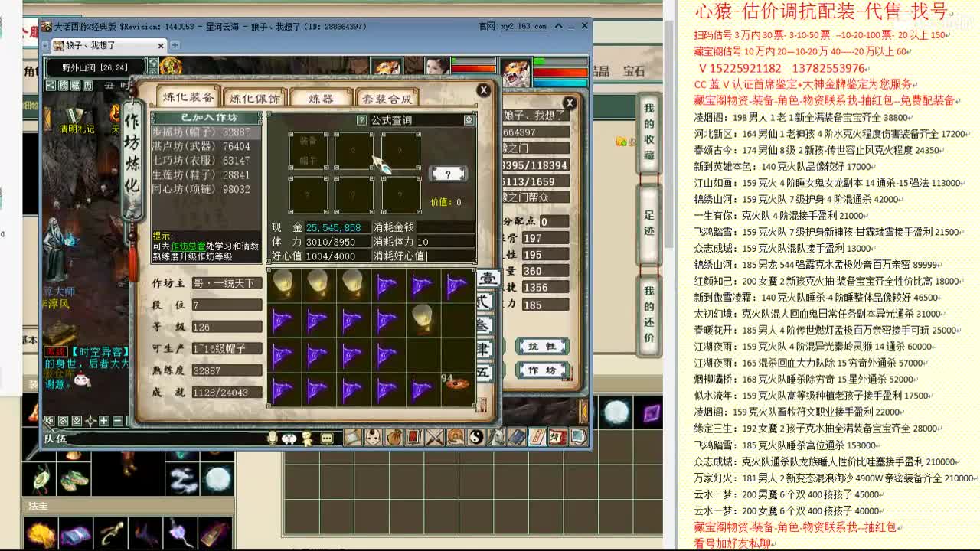Click the 消耗好心值 input field
980x551 pixels.
[451, 256]
